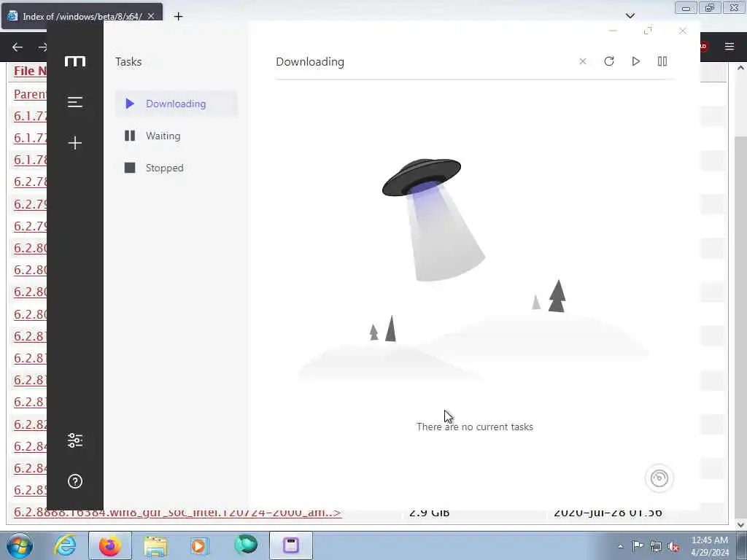Select the Downloading tasks tab

(177, 104)
